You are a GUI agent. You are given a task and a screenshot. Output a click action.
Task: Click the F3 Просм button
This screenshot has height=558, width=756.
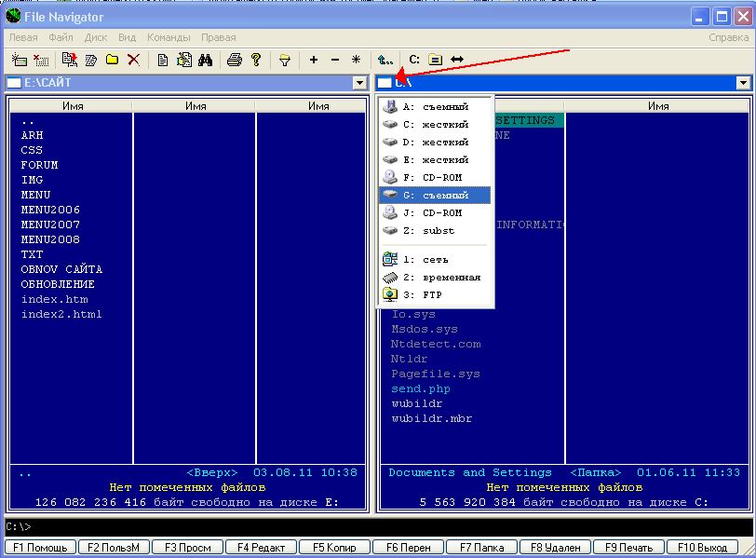click(187, 548)
